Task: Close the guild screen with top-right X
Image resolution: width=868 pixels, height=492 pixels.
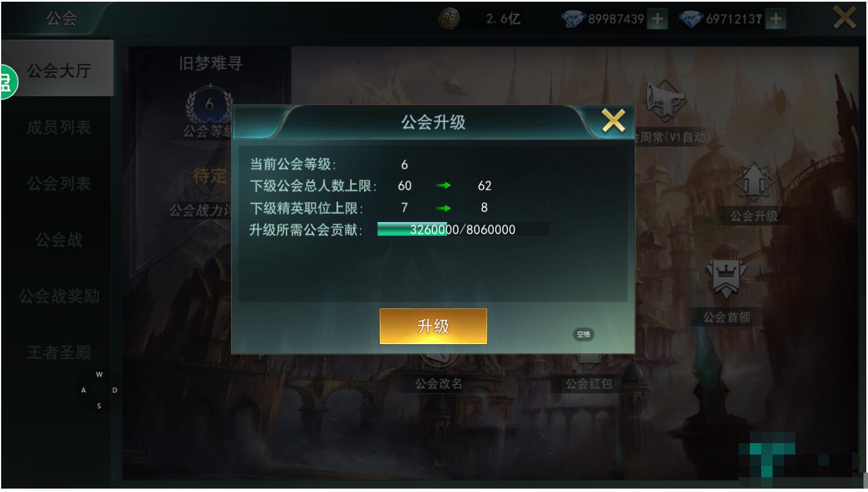Action: [844, 18]
